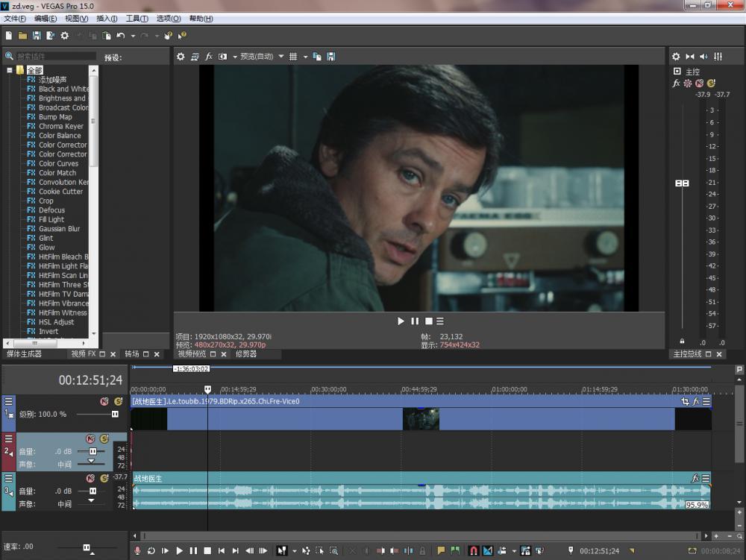Click the Render As icon in the main toolbar
The image size is (746, 560).
tap(50, 36)
